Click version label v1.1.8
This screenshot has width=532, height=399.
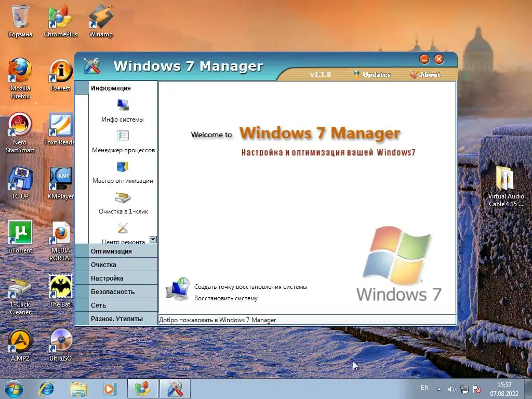pyautogui.click(x=320, y=75)
